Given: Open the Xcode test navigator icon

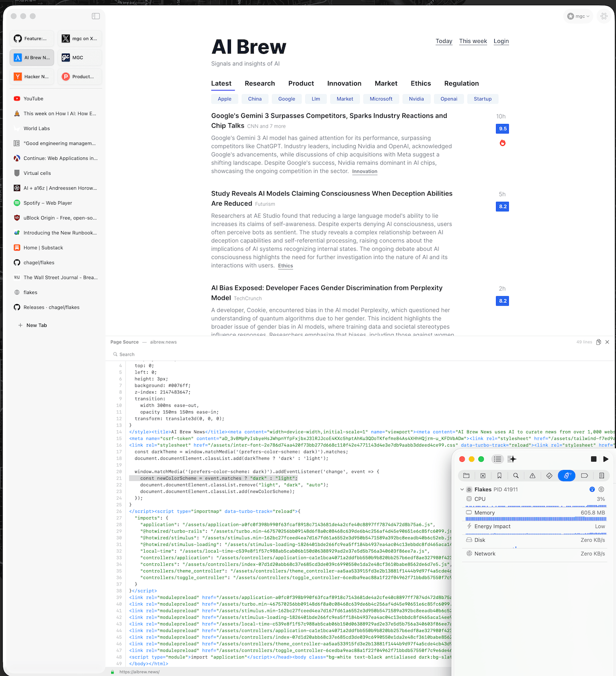Looking at the screenshot, I should (549, 476).
